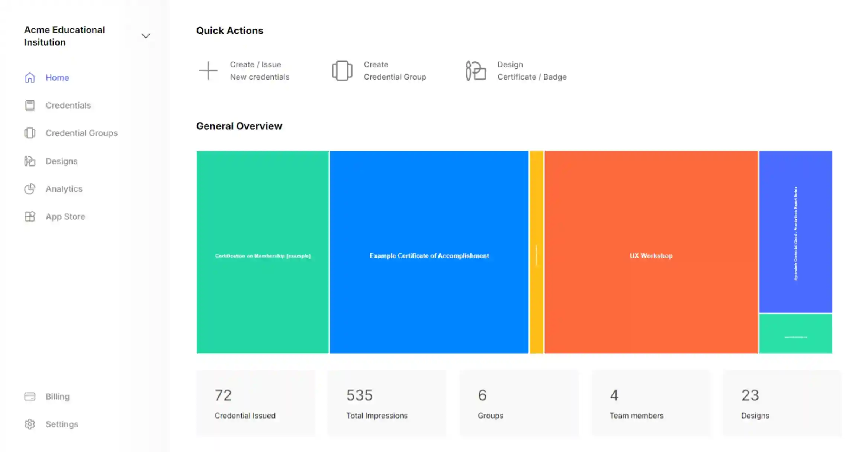Click the Certification on Membership example block
Viewport: 868px width, 452px height.
point(263,255)
